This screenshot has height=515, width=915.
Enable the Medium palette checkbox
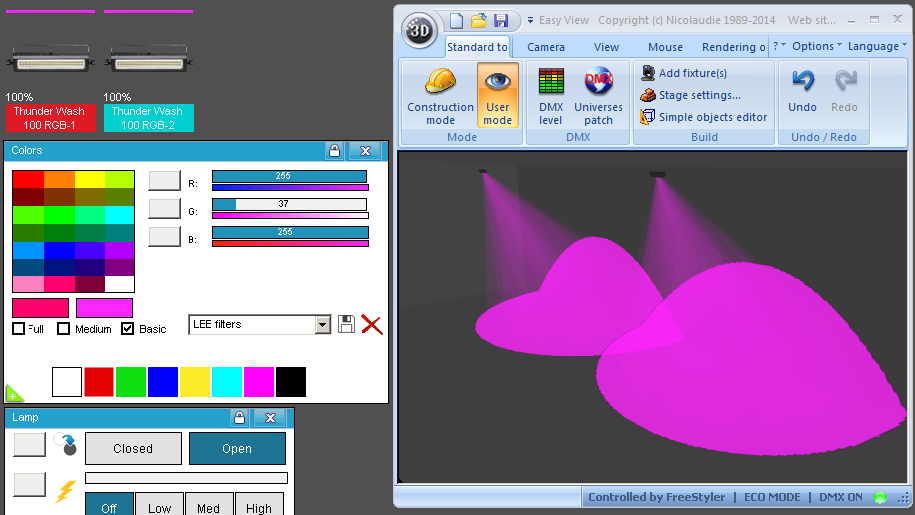click(x=63, y=328)
